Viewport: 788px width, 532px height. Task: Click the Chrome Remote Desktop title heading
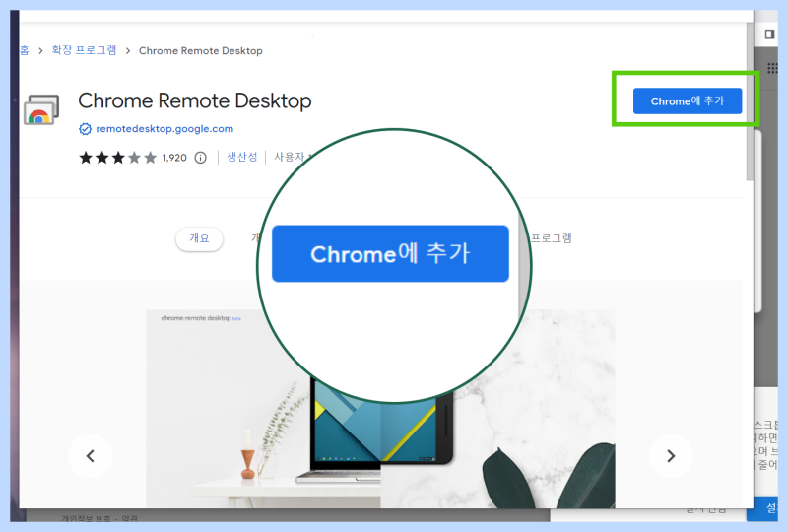(195, 100)
